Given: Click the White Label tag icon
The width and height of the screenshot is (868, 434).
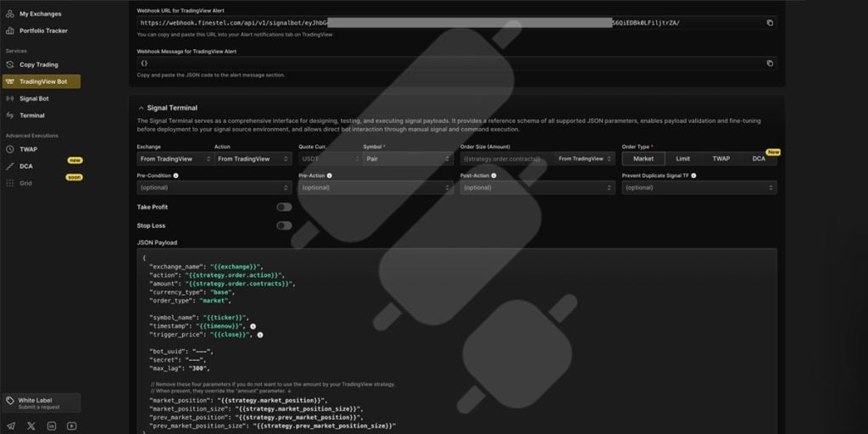Looking at the screenshot, I should point(10,401).
